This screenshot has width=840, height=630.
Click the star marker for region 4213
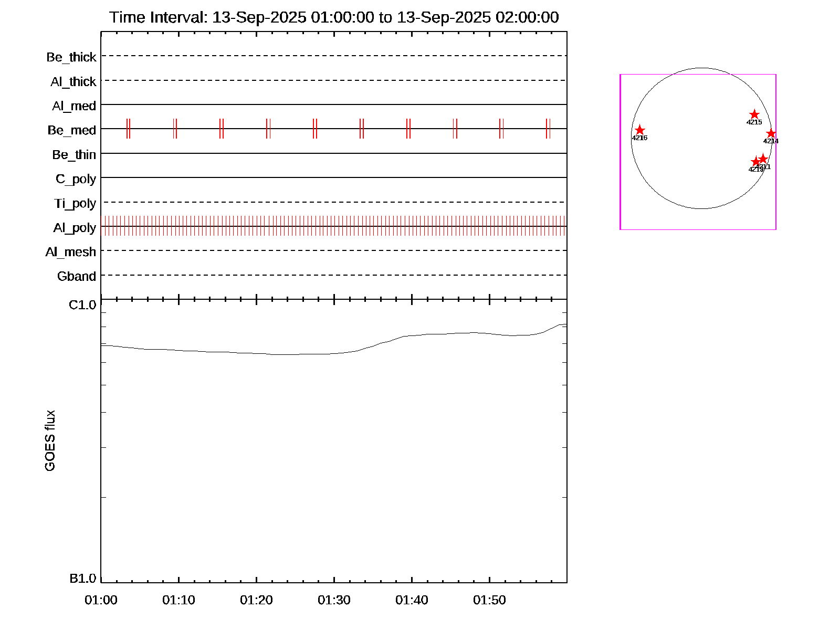point(755,161)
